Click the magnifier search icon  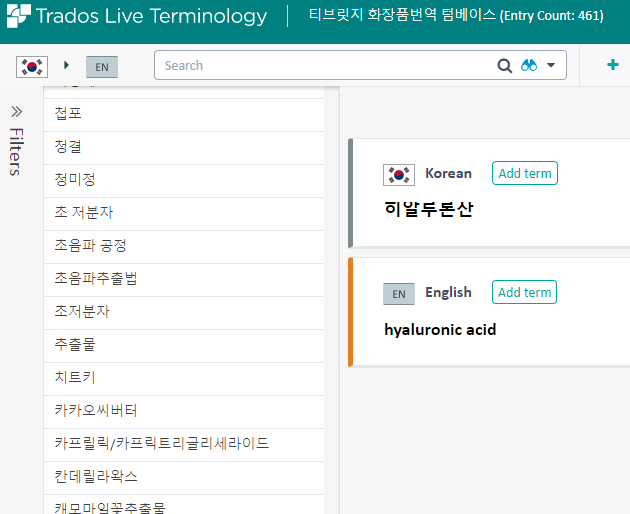coord(504,66)
